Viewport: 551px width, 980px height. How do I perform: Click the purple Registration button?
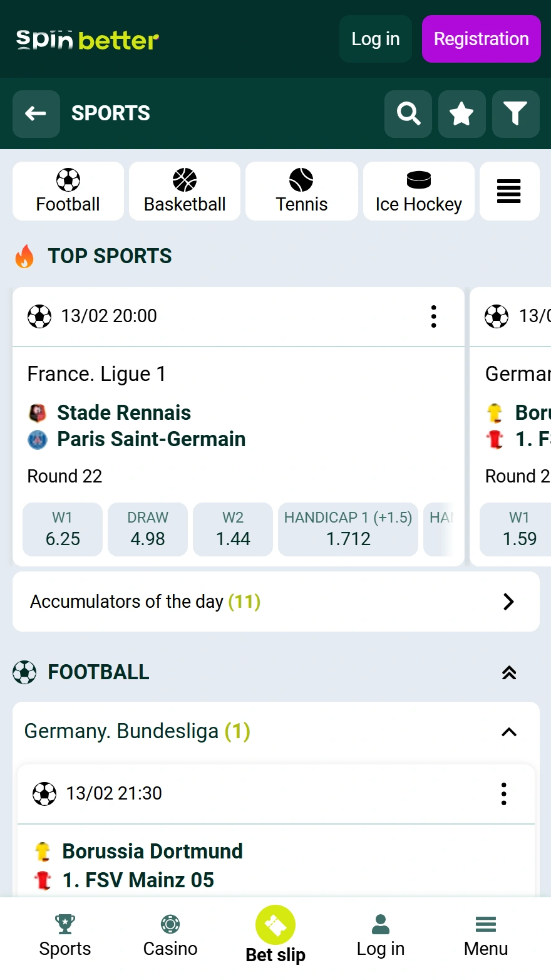(x=481, y=39)
